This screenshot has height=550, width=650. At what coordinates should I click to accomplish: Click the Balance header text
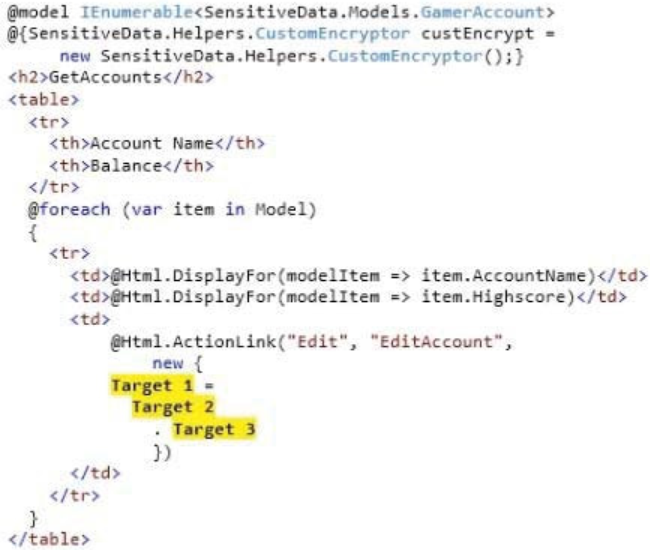126,166
